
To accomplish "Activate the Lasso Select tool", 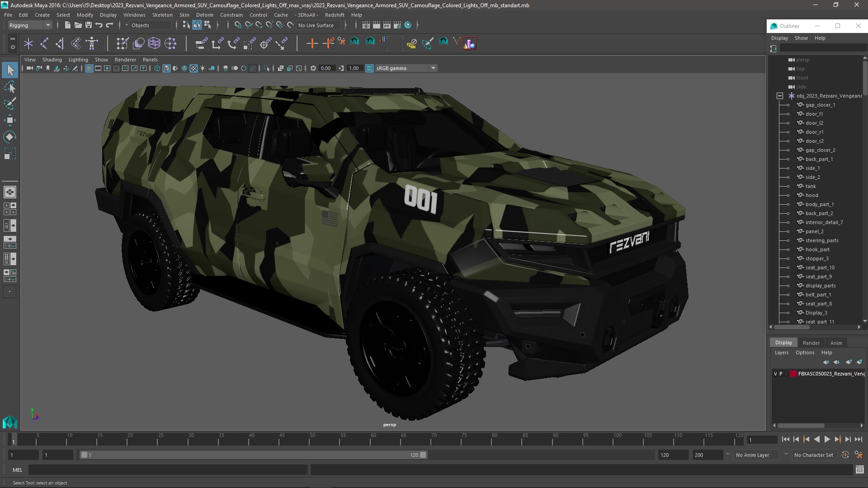I will (10, 87).
